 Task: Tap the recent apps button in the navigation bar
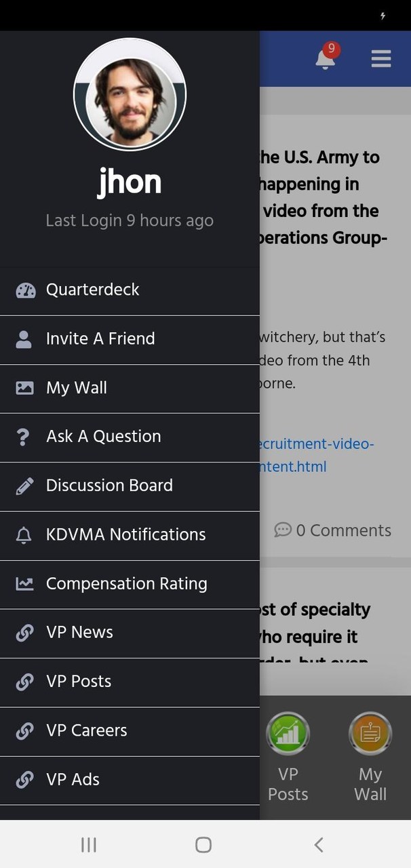[x=88, y=845]
